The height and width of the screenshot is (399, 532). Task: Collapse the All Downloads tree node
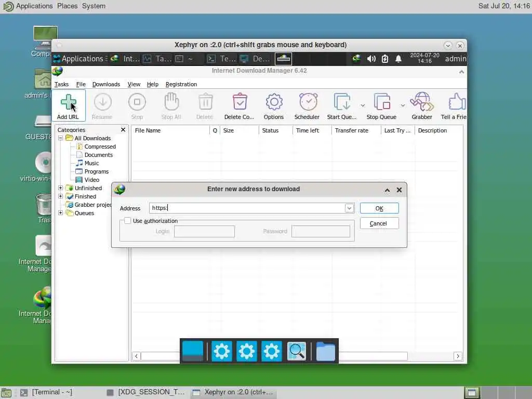click(x=60, y=138)
